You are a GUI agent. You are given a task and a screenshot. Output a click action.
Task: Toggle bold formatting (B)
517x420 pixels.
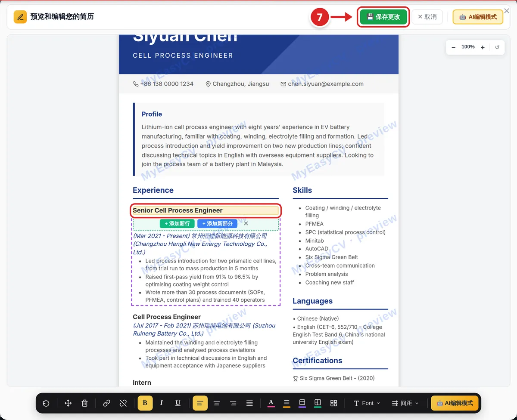(x=145, y=403)
